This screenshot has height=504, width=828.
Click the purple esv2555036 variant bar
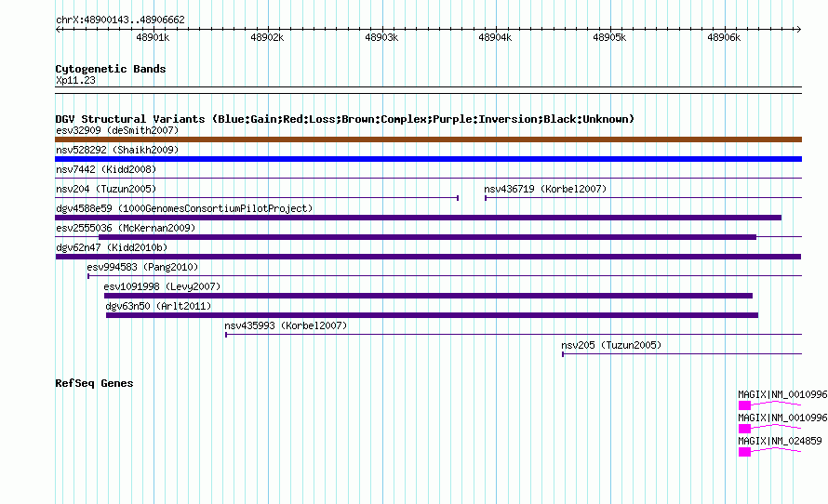pyautogui.click(x=427, y=237)
